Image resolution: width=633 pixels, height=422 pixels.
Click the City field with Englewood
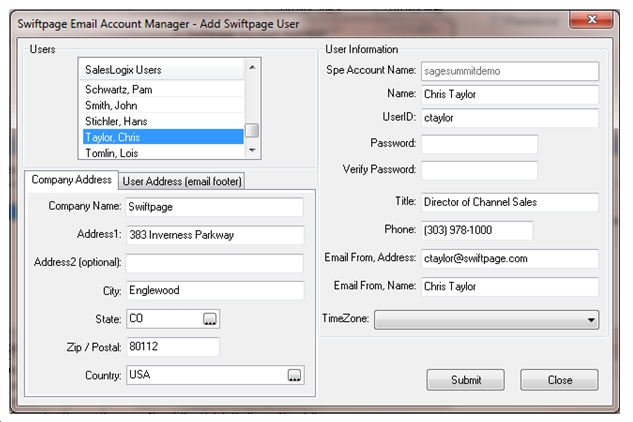pyautogui.click(x=215, y=291)
